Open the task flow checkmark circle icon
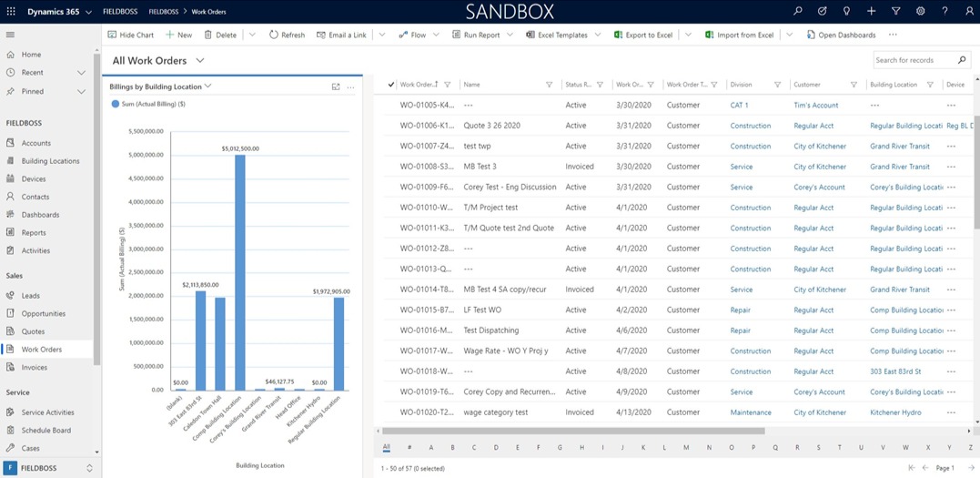This screenshot has width=980, height=478. [x=822, y=11]
